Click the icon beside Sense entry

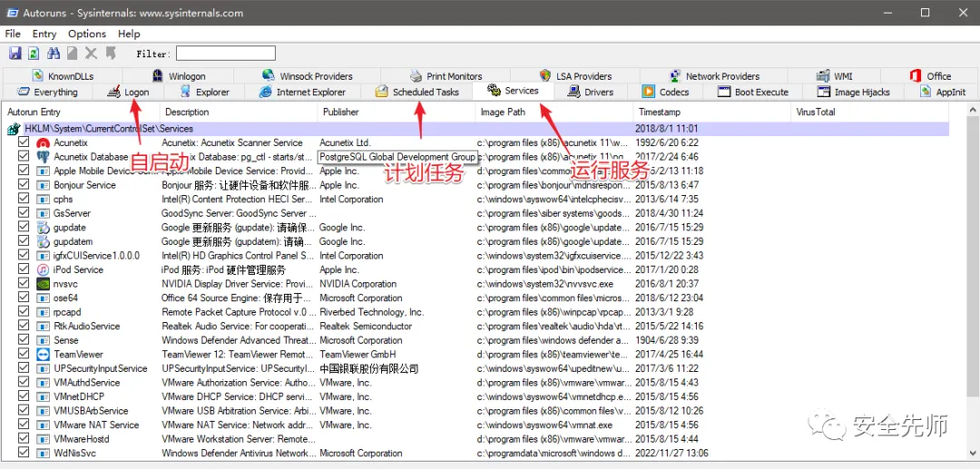click(x=44, y=340)
